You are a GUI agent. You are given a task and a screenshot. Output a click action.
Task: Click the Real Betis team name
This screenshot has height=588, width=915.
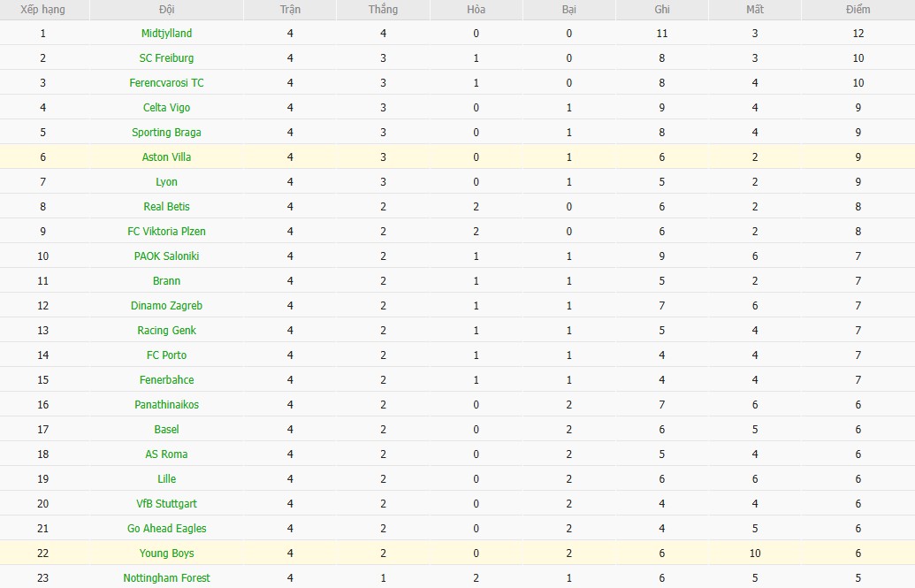(166, 207)
